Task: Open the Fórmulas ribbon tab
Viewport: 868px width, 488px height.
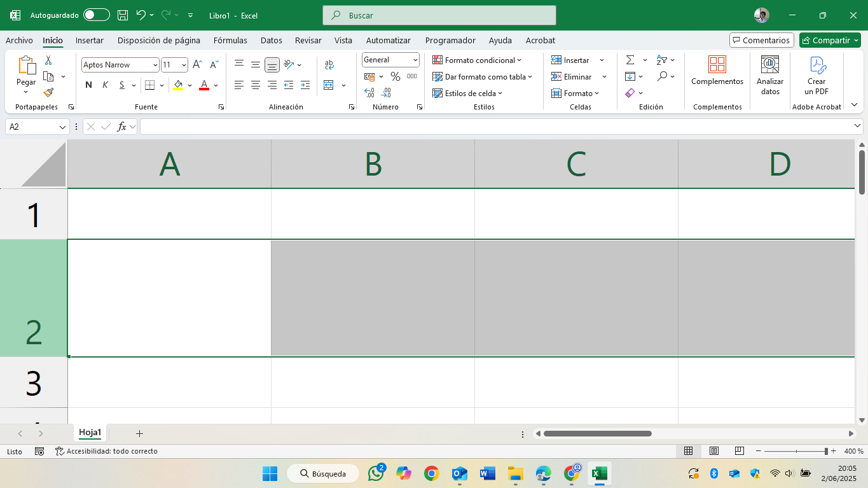Action: (x=230, y=40)
